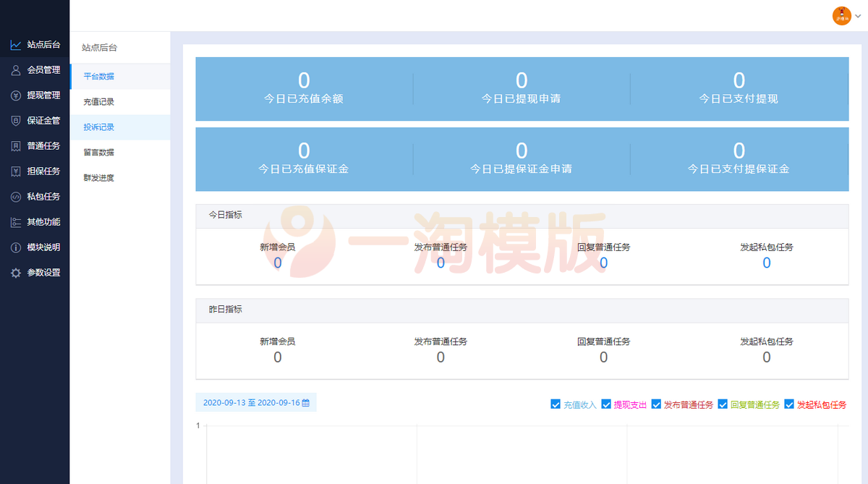Uncheck the 提现支出 option

tap(608, 404)
